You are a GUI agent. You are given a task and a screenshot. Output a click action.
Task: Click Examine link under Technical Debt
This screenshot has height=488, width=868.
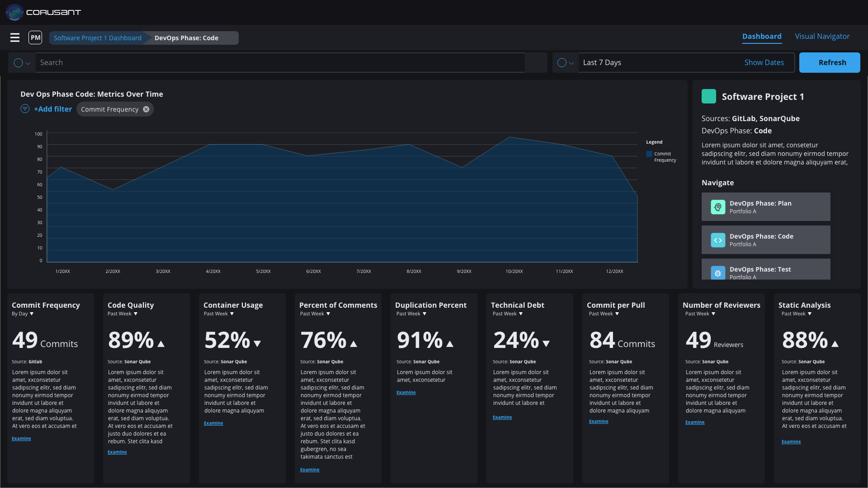(502, 418)
